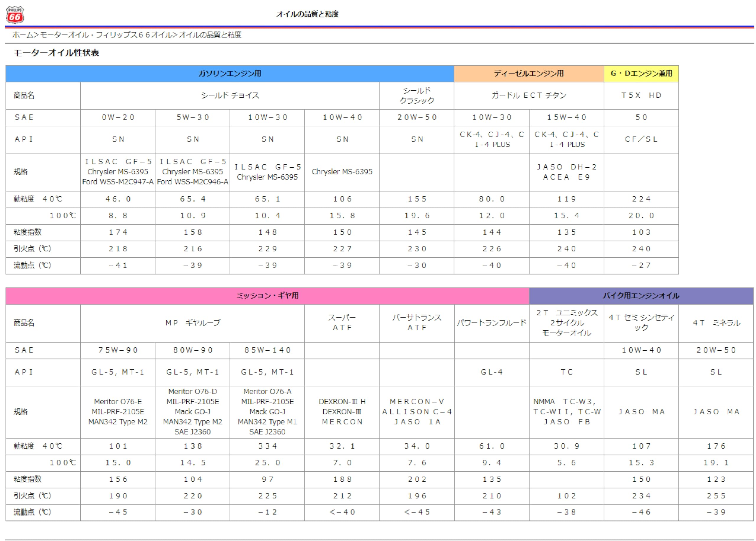Viewport: 756px width, 541px height.
Task: Click the pink ミッション・ギヤ用 header
Action: click(x=267, y=295)
